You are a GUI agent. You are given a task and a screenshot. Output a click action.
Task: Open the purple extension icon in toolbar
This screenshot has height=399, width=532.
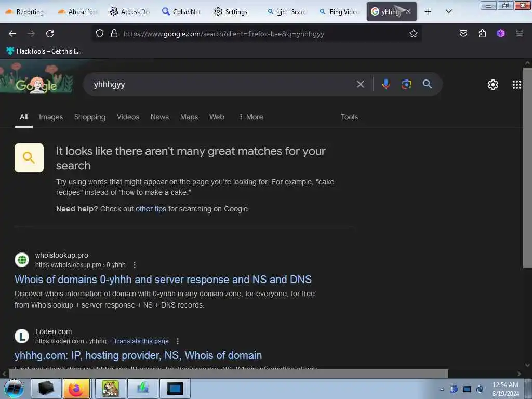tap(501, 33)
